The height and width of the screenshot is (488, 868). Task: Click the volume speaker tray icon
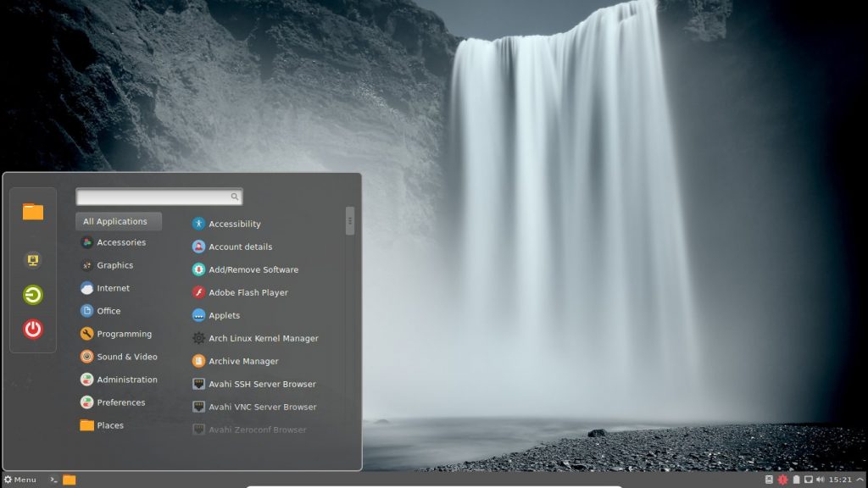pyautogui.click(x=820, y=480)
